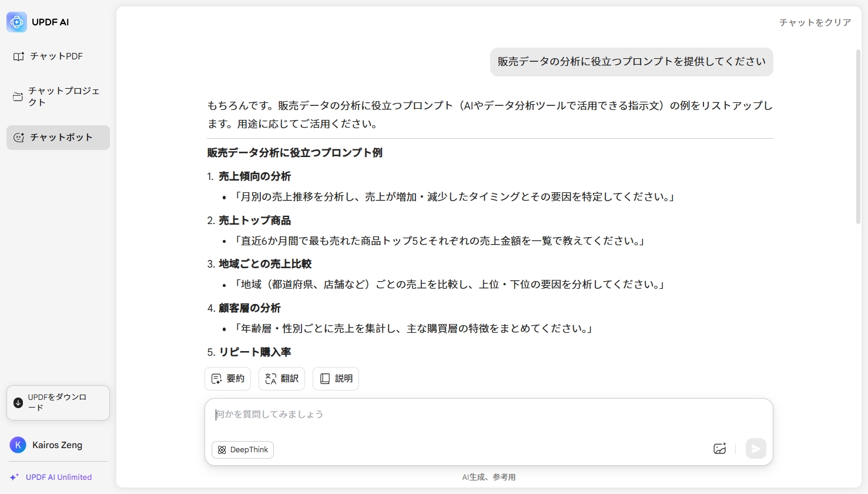This screenshot has width=868, height=494.
Task: Click the チャットプロジェクト folder icon
Action: tap(18, 96)
